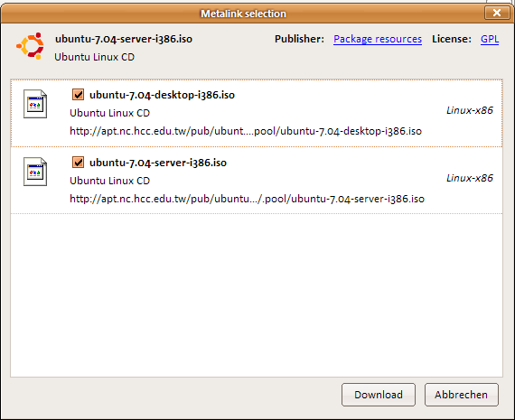Open the Package resources publisher link
Image resolution: width=515 pixels, height=420 pixels.
coord(378,39)
